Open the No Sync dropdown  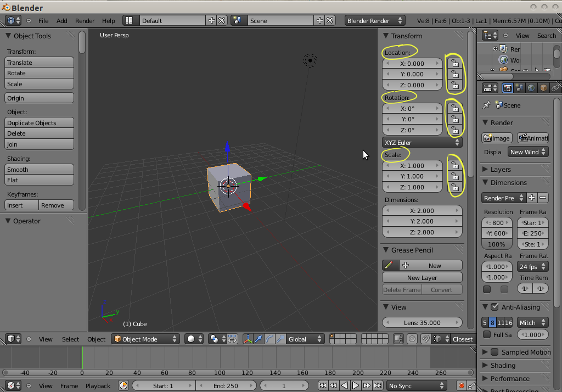coord(416,385)
